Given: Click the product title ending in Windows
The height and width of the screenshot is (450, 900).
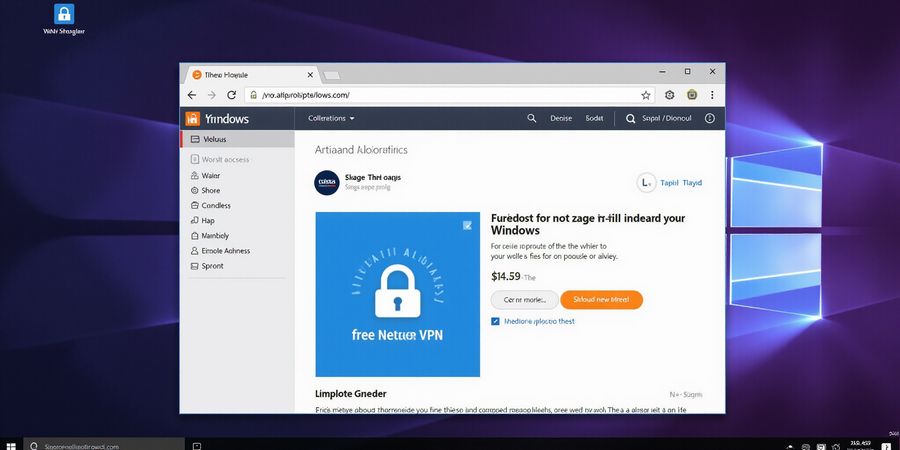Looking at the screenshot, I should (x=588, y=224).
